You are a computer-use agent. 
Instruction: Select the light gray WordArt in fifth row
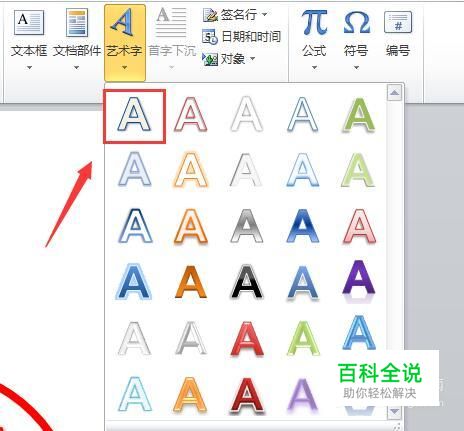(x=134, y=338)
